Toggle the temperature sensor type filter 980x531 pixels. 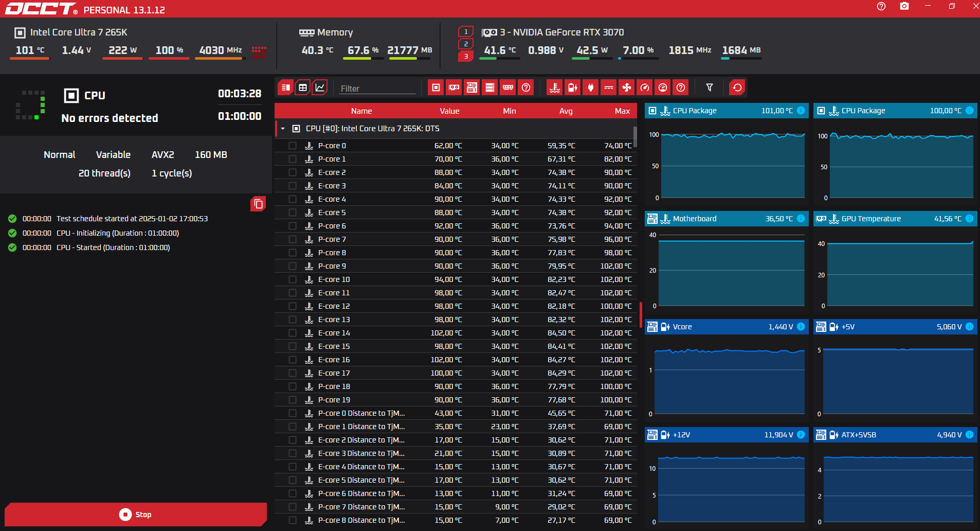pos(555,87)
